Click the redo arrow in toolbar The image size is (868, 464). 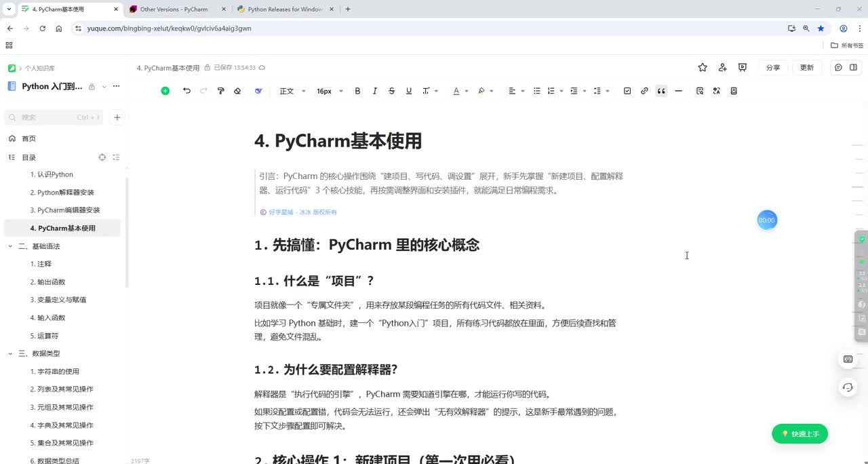[203, 91]
